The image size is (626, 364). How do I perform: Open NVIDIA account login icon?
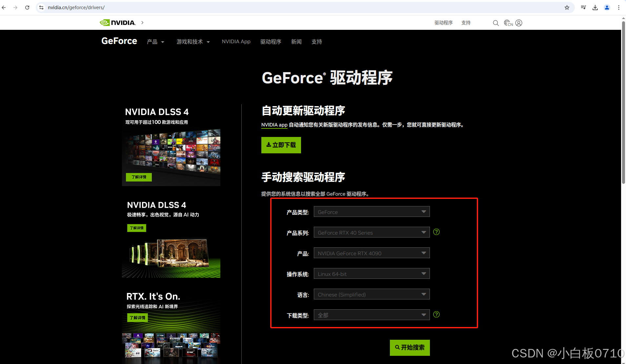pyautogui.click(x=519, y=23)
